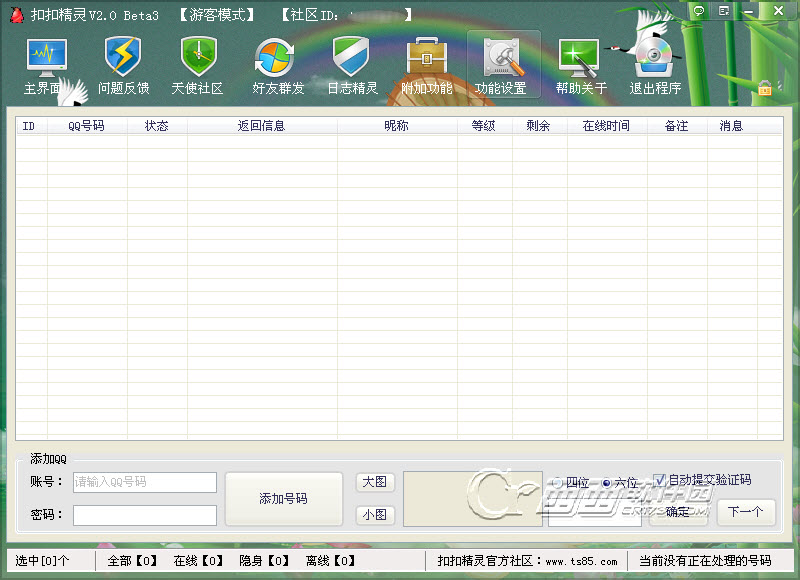800x580 pixels.
Task: Minimize the 扣扣精灵 window
Action: tap(748, 11)
